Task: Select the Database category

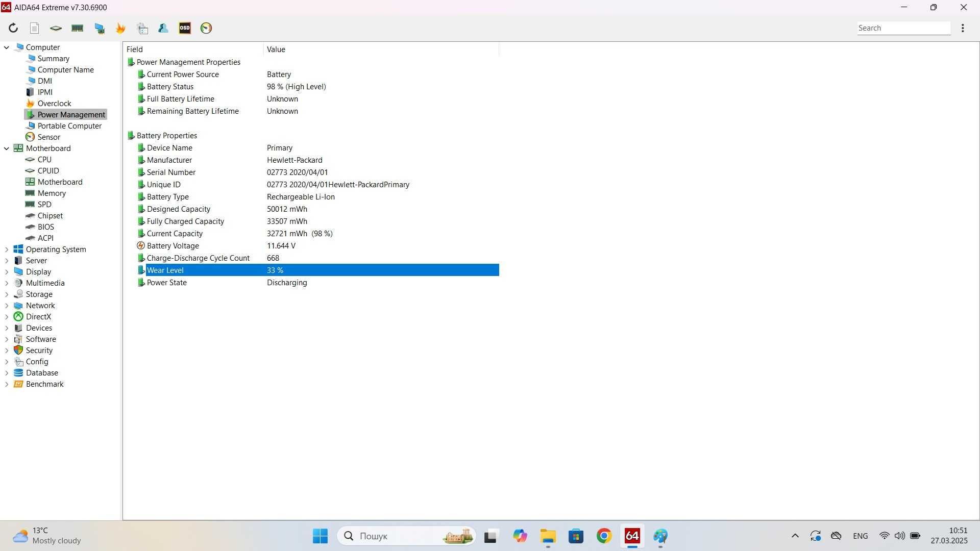Action: 42,373
